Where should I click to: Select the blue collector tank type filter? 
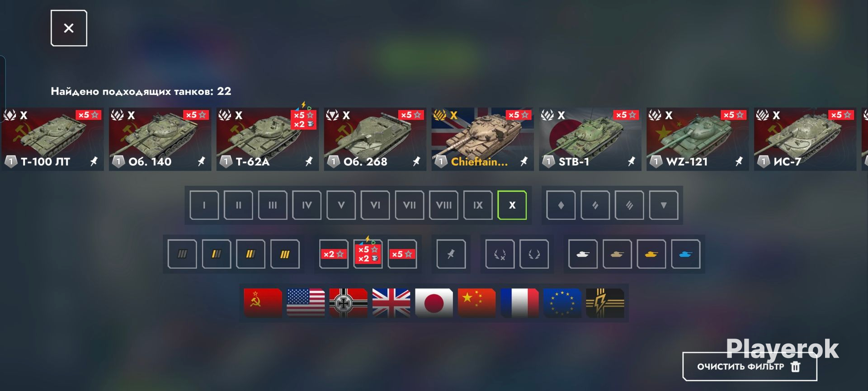685,254
